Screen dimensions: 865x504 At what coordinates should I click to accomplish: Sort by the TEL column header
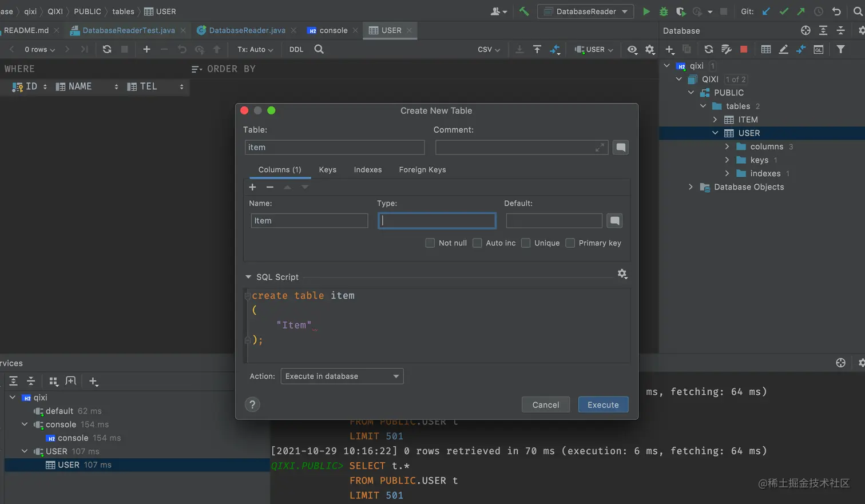click(x=155, y=86)
